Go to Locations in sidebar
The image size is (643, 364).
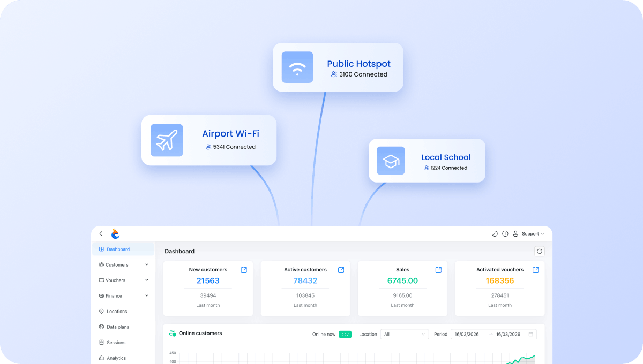point(123,311)
